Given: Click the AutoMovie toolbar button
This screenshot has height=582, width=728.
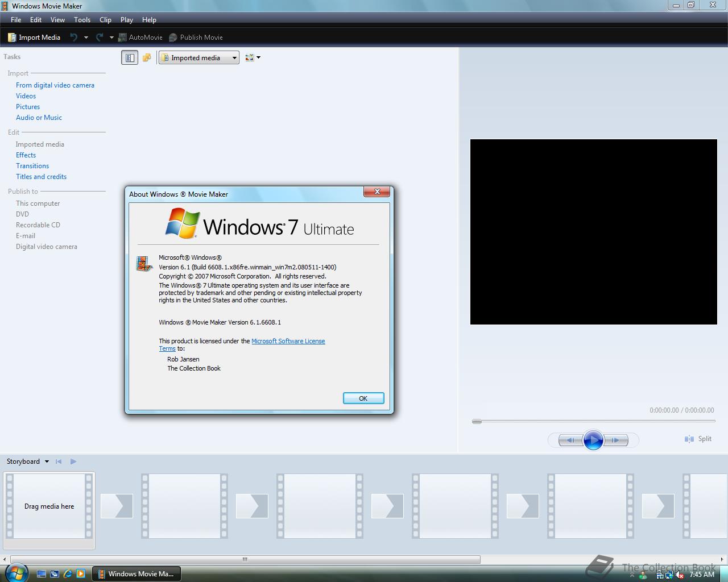Looking at the screenshot, I should (x=140, y=38).
